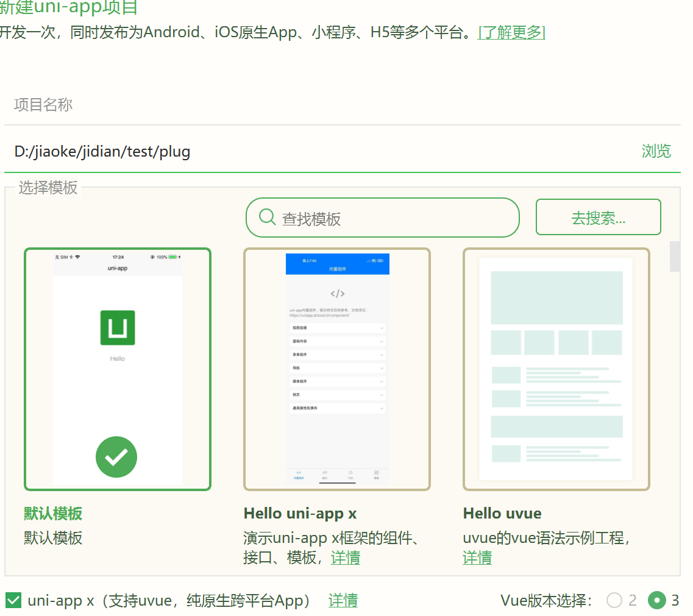Viewport: 693px width, 616px height.
Task: Open 详情 link beside uni-app x checkbox
Action: coord(343,601)
